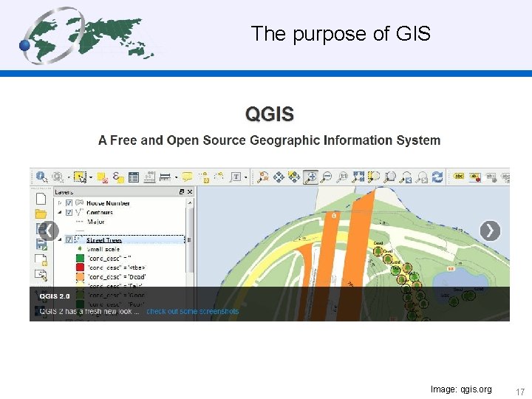
Task: Click the New Project blank page icon
Action: (41, 199)
